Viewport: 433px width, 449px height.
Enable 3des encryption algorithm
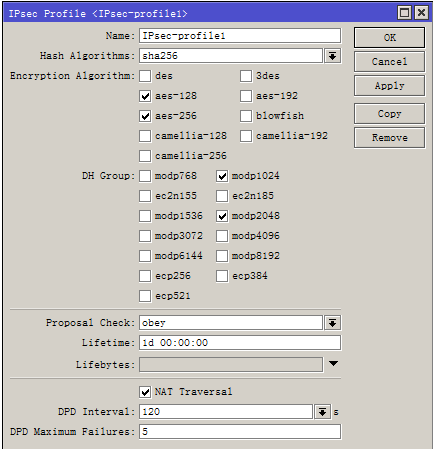tap(246, 76)
